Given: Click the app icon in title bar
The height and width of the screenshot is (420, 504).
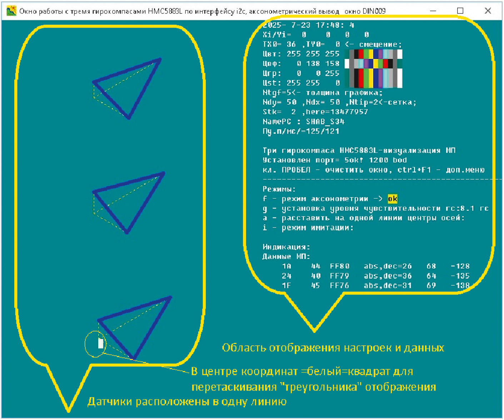Looking at the screenshot, I should tap(11, 11).
